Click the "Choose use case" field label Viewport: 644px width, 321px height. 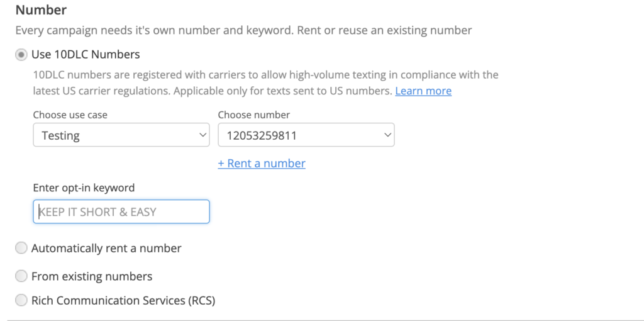70,115
